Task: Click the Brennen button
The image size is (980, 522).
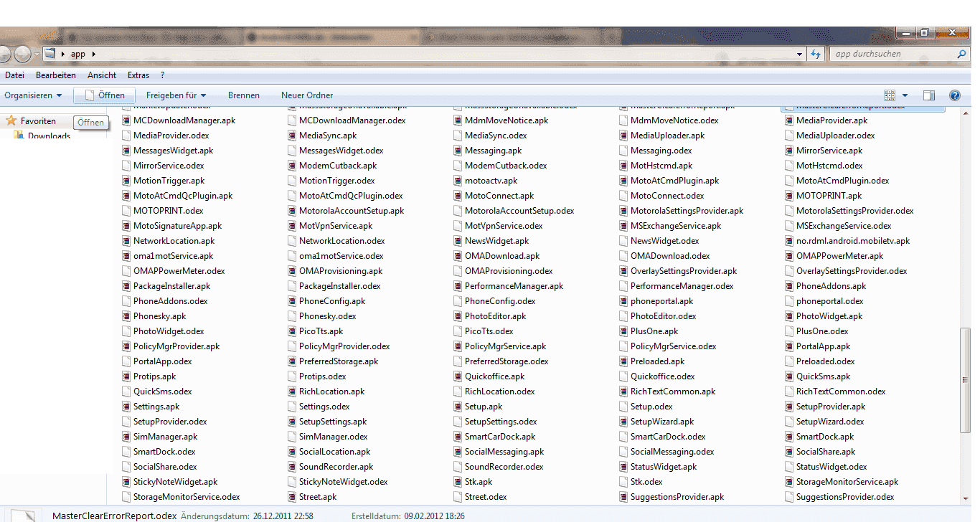Action: (244, 95)
